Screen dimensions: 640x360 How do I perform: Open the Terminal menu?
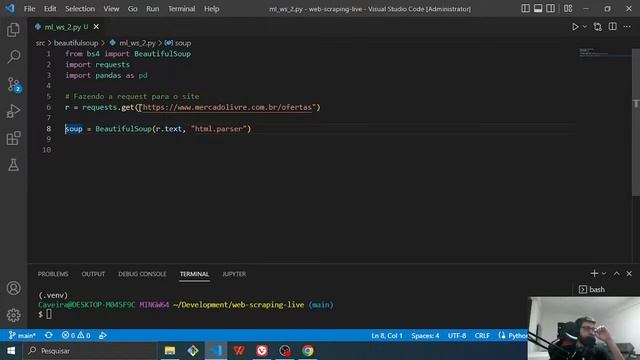coord(181,9)
